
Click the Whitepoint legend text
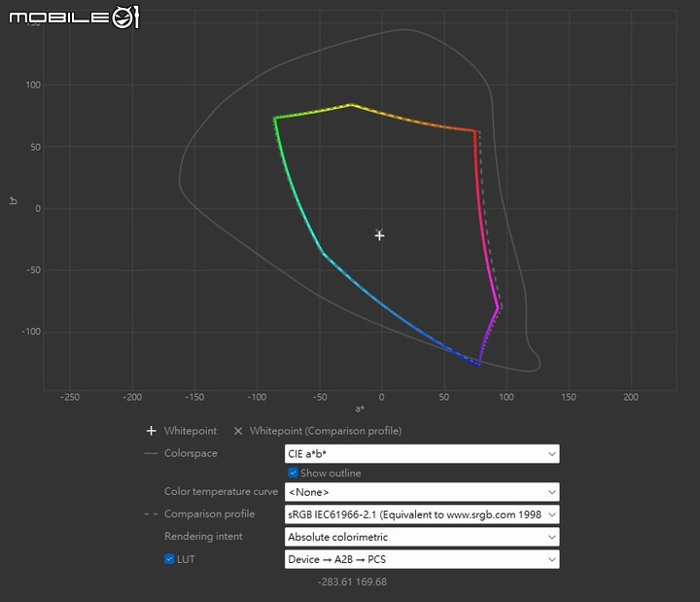191,431
